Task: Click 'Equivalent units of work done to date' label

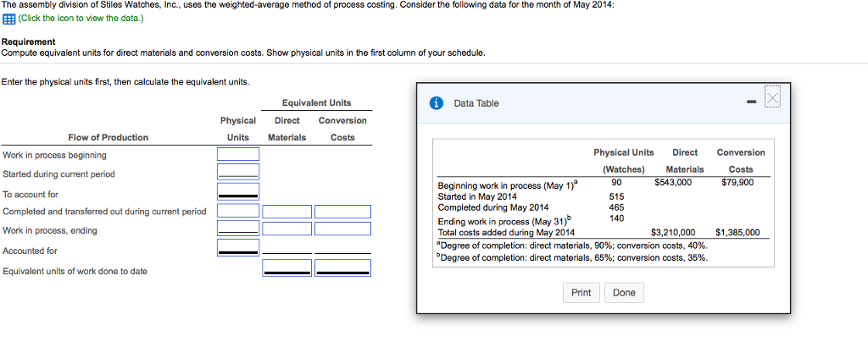Action: 75,271
